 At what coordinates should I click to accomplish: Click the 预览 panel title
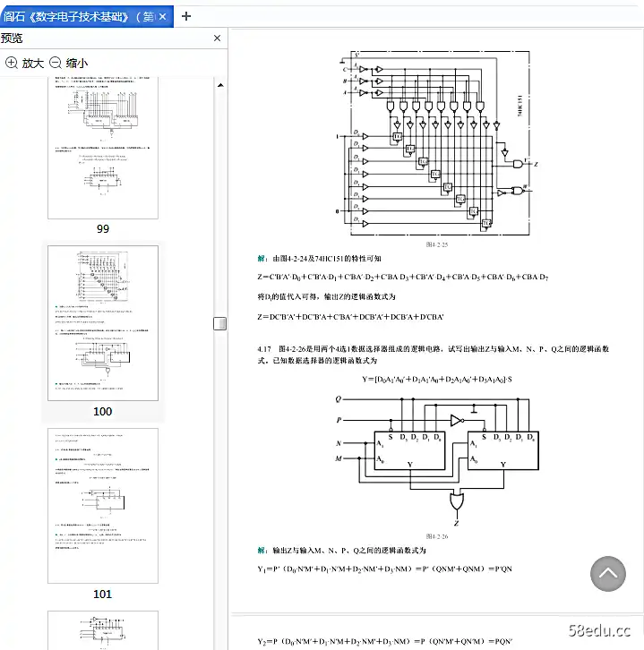point(12,38)
